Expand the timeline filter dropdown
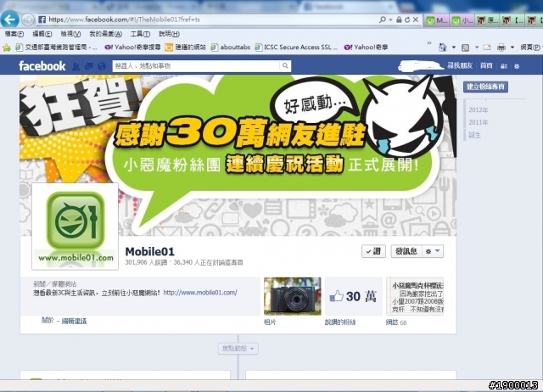Screen dimensions: 543x392 [x=238, y=349]
